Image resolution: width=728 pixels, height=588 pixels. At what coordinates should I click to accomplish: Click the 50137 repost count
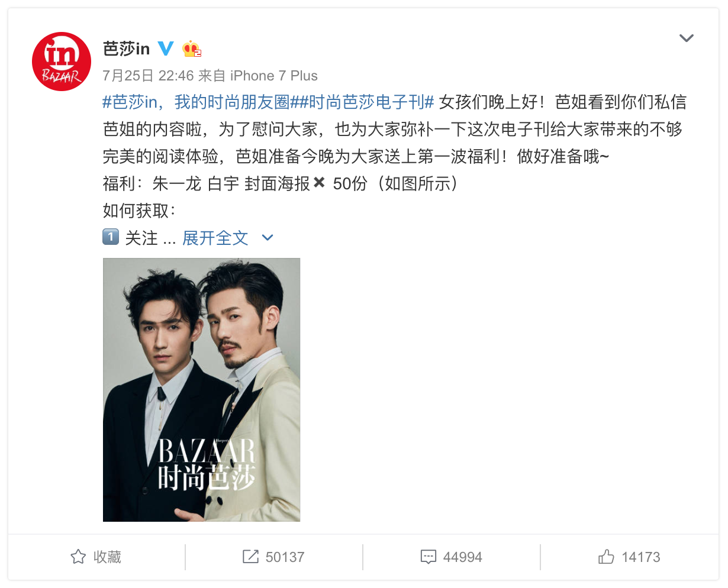click(x=285, y=557)
